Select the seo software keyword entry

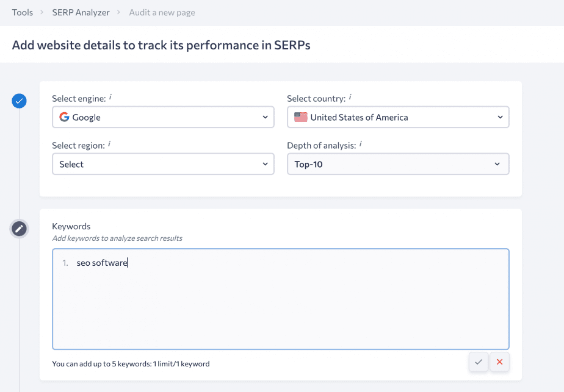pos(100,262)
